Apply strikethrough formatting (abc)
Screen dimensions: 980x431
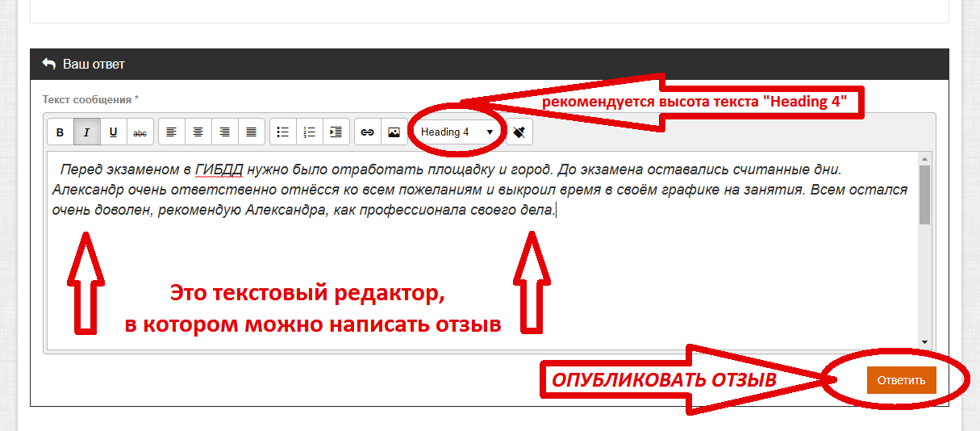140,132
